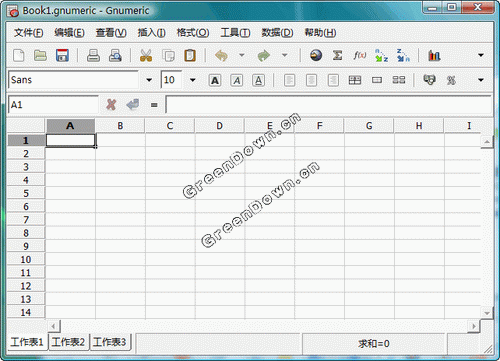Viewport: 500px width, 361px height.
Task: Click the AutoSum sigma icon
Action: 337,55
